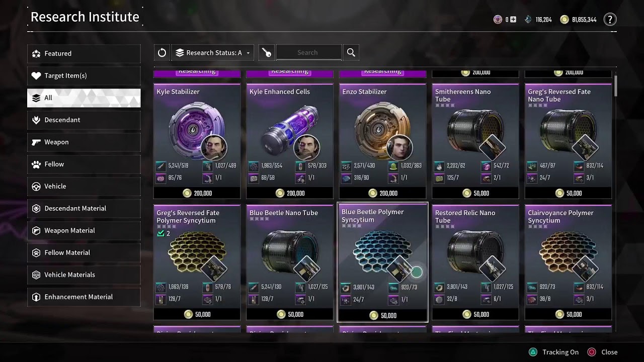The width and height of the screenshot is (644, 362).
Task: Toggle the tracked checkmark on Greg's Reversed Fate Polymer Syncytium
Action: 161,234
